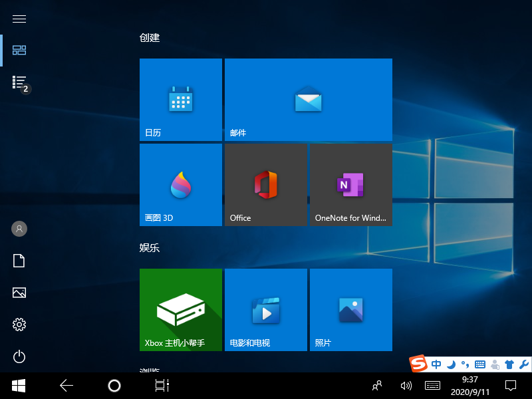Click the taskbar back arrow button
This screenshot has width=532, height=399.
(66, 385)
